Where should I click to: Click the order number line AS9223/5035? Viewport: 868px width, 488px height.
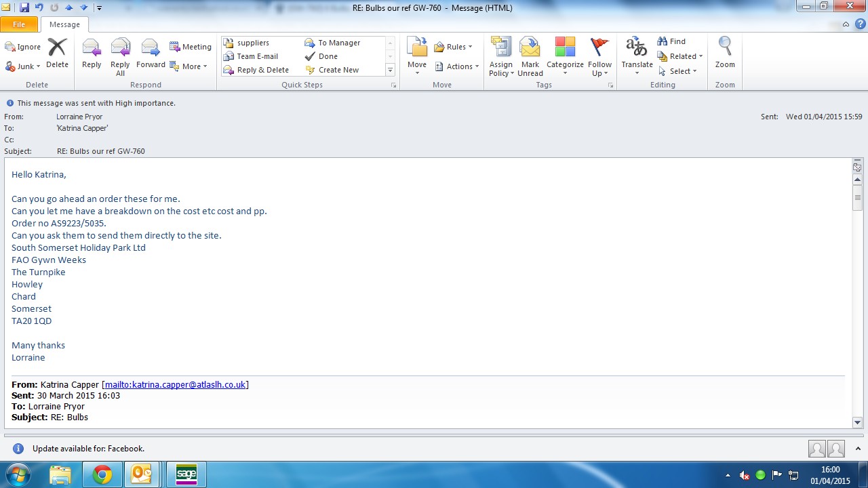(x=59, y=223)
